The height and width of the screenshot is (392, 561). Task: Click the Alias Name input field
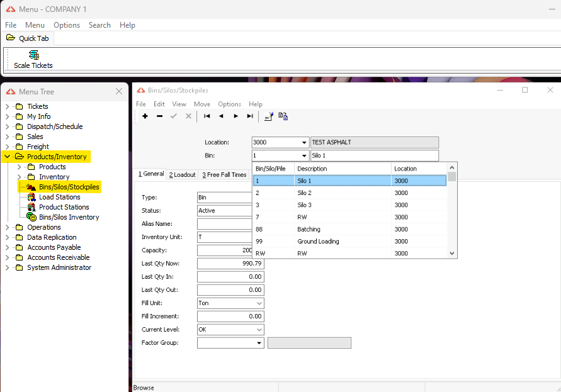click(x=225, y=224)
